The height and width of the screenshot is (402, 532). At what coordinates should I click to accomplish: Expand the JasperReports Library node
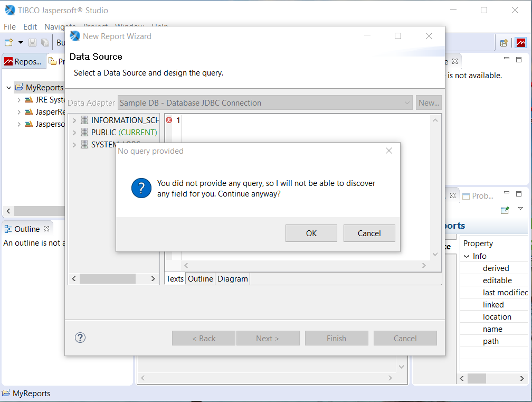(19, 112)
